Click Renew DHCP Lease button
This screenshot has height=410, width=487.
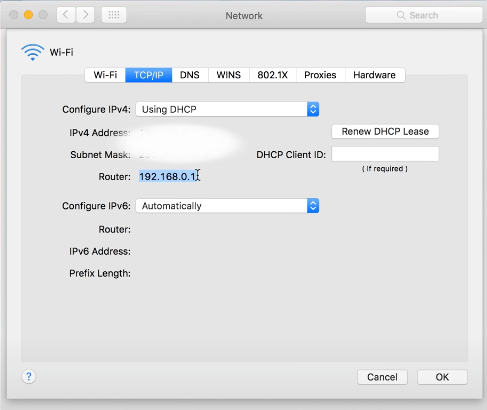385,131
